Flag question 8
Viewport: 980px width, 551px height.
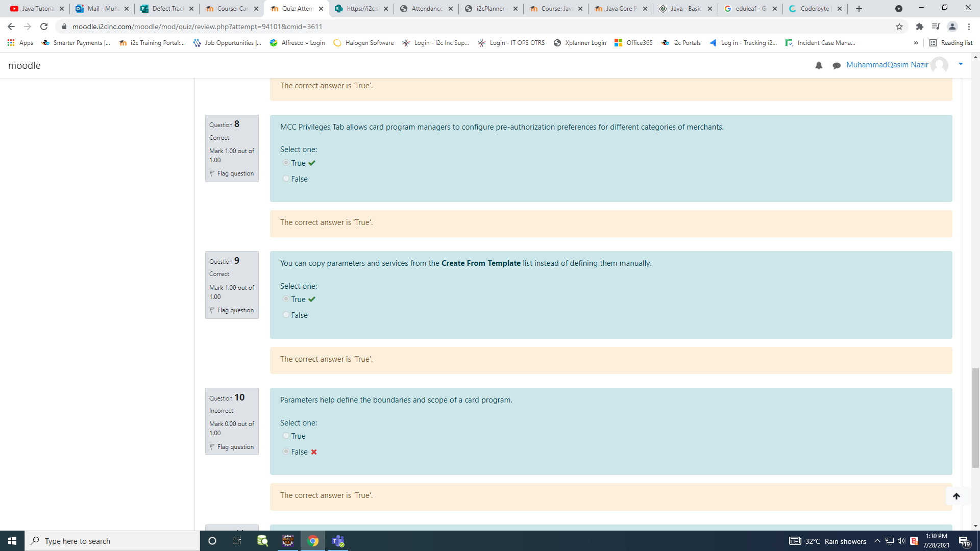tap(232, 173)
